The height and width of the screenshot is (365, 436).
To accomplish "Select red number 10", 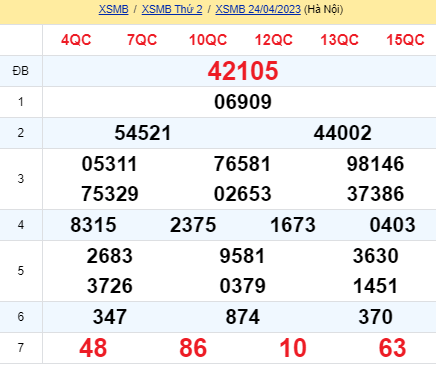I will point(293,348).
